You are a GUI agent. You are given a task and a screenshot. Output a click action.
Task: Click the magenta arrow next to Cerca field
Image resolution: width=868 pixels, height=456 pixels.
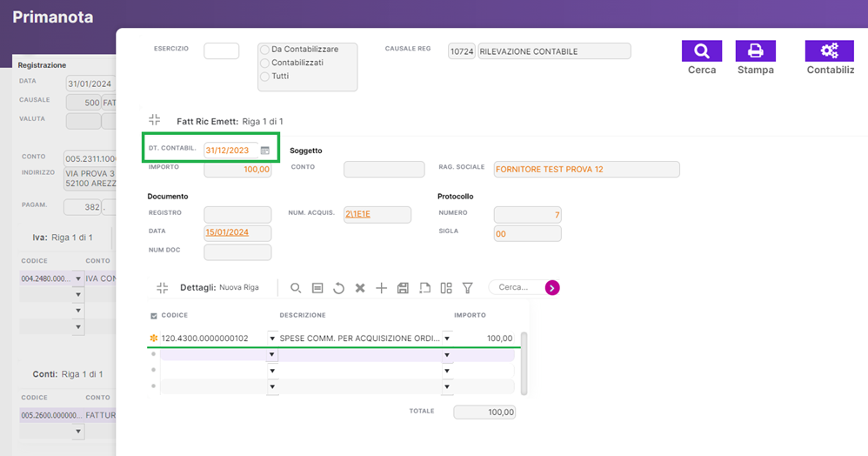coord(552,287)
